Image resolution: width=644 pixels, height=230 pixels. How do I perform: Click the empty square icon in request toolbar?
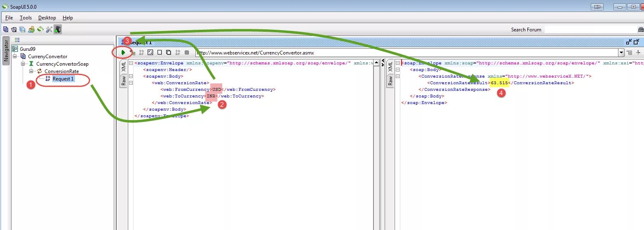[x=160, y=52]
